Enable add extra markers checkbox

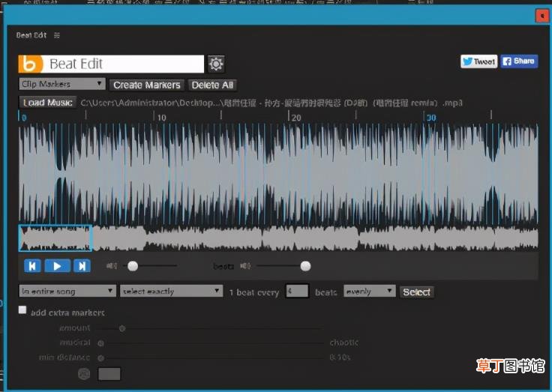(x=22, y=310)
